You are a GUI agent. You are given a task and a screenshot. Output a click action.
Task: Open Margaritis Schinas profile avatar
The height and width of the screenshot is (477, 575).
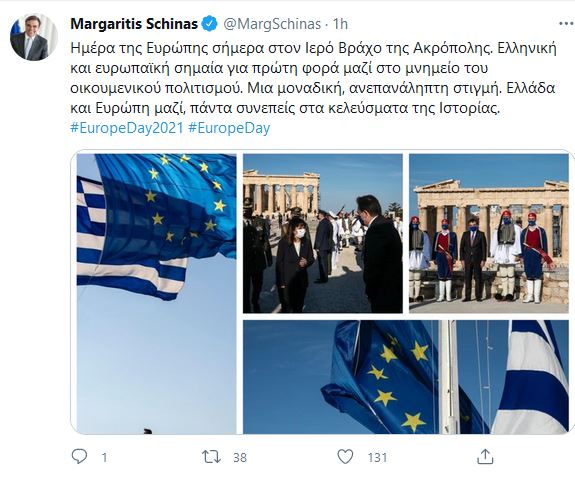33,37
